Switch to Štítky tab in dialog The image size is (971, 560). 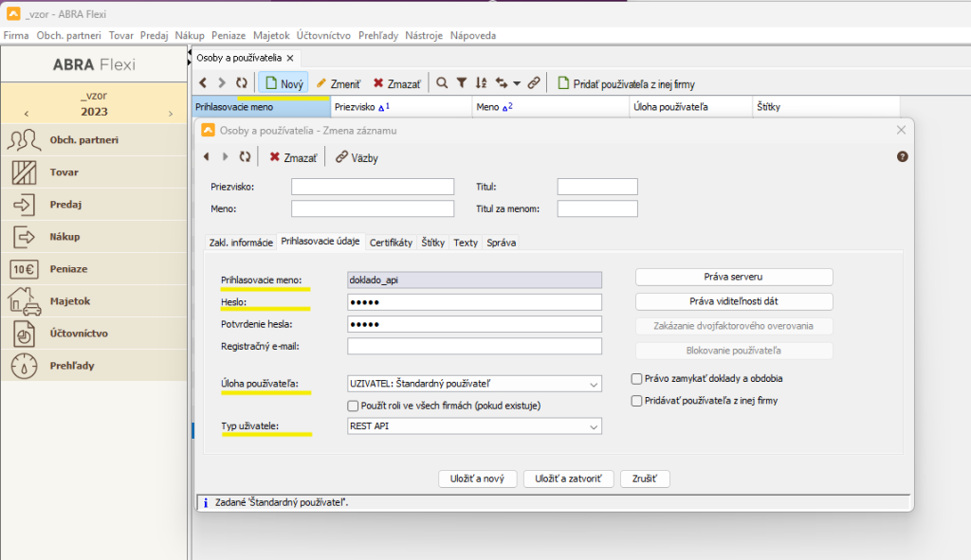[x=432, y=243]
